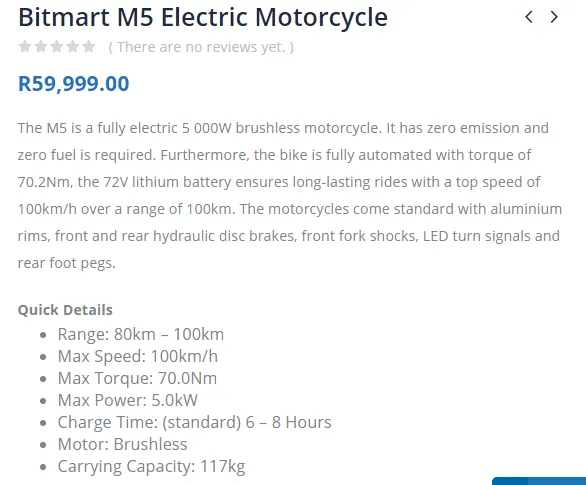Go to the next product arrow
Image resolution: width=586 pixels, height=485 pixels.
pos(554,17)
